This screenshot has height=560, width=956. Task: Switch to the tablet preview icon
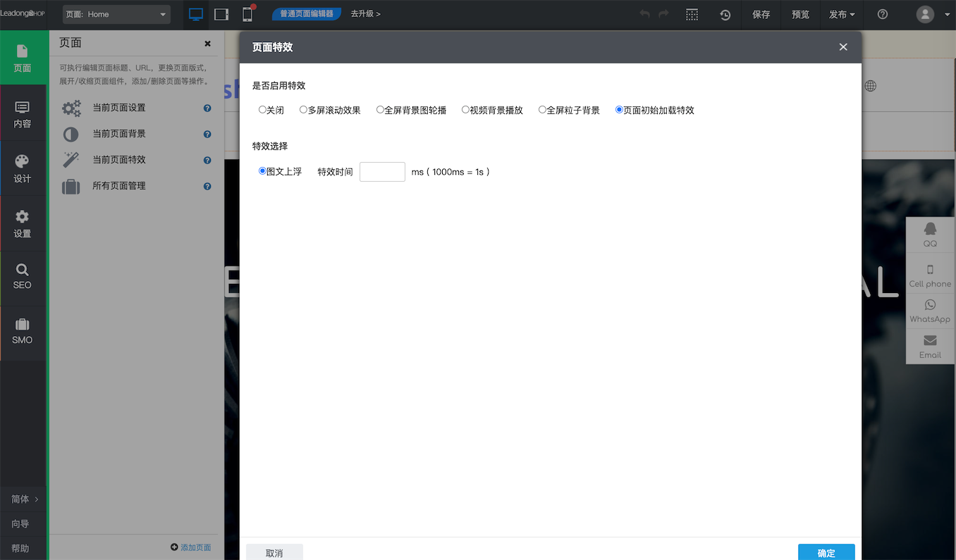click(221, 13)
